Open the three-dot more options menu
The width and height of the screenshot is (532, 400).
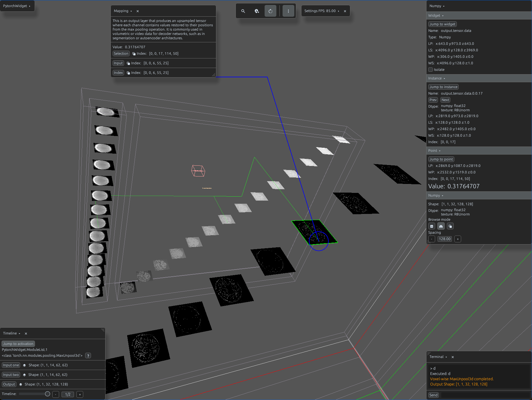tap(288, 11)
